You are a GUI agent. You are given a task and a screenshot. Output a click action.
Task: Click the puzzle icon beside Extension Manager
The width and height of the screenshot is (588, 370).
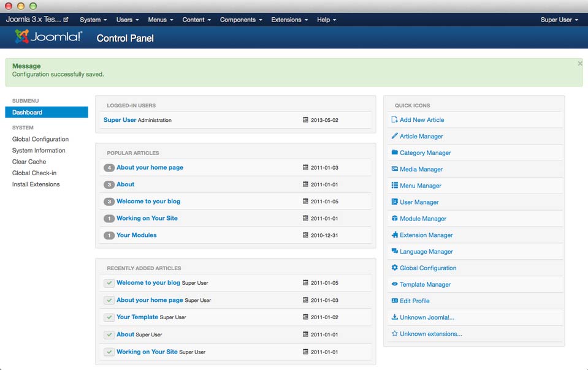point(395,235)
